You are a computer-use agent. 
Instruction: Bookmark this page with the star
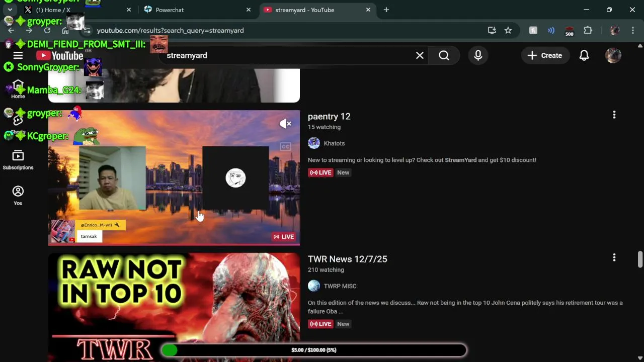click(508, 30)
